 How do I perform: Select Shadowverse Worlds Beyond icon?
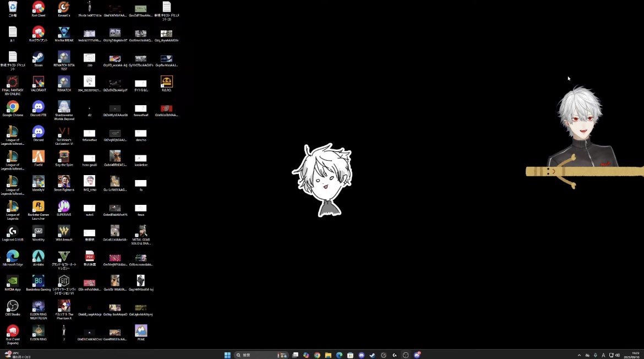tap(64, 111)
